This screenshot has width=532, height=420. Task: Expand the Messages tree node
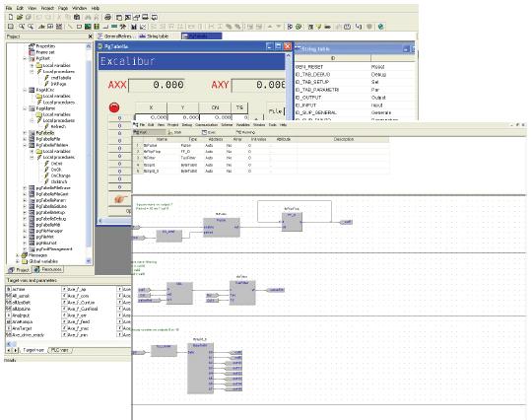tap(18, 255)
